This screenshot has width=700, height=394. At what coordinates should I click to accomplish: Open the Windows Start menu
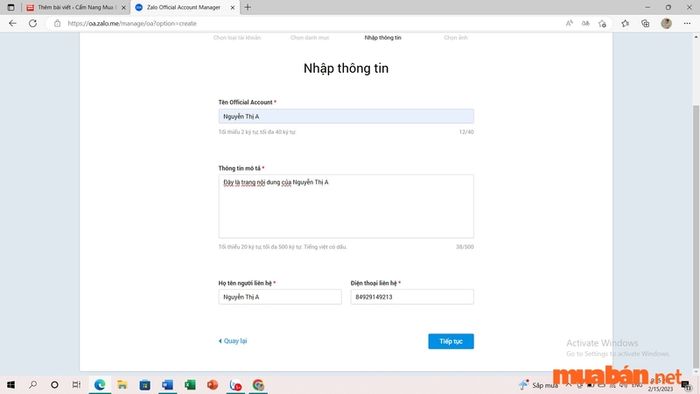click(x=11, y=385)
